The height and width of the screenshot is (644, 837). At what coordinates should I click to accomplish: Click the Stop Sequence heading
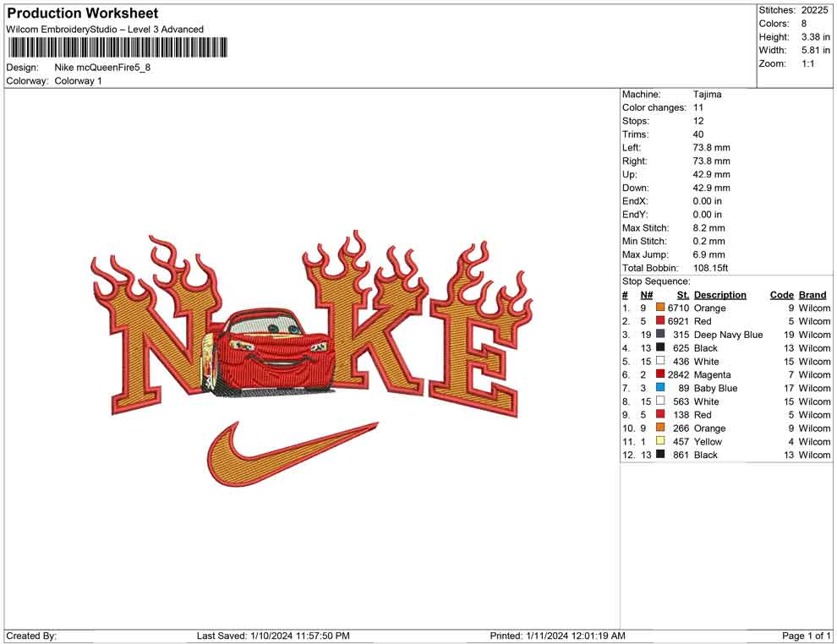656,281
